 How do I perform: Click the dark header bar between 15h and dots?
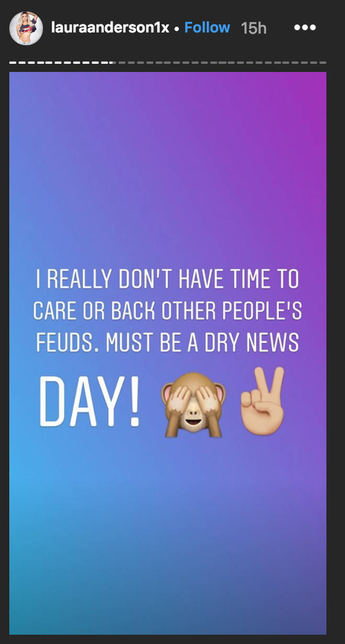click(280, 28)
